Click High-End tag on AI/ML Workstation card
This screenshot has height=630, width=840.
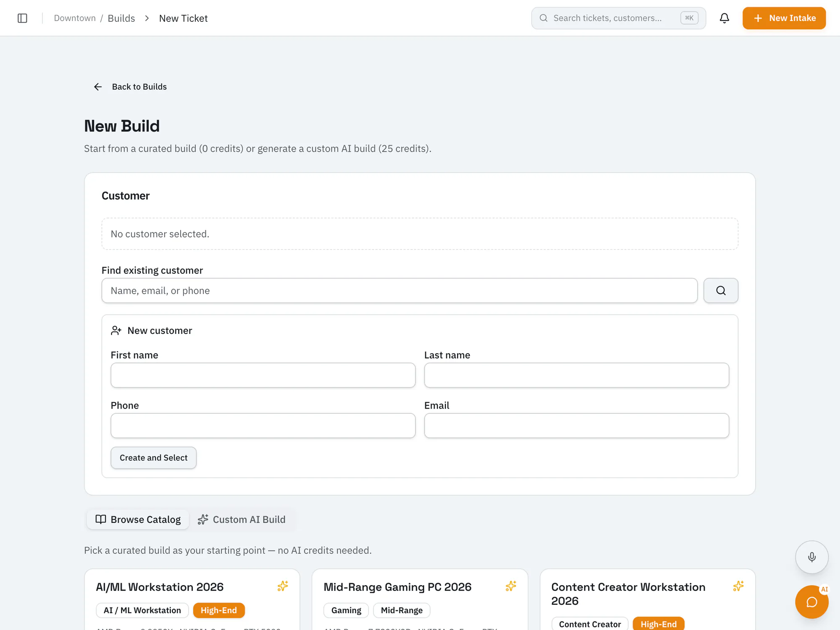(219, 610)
